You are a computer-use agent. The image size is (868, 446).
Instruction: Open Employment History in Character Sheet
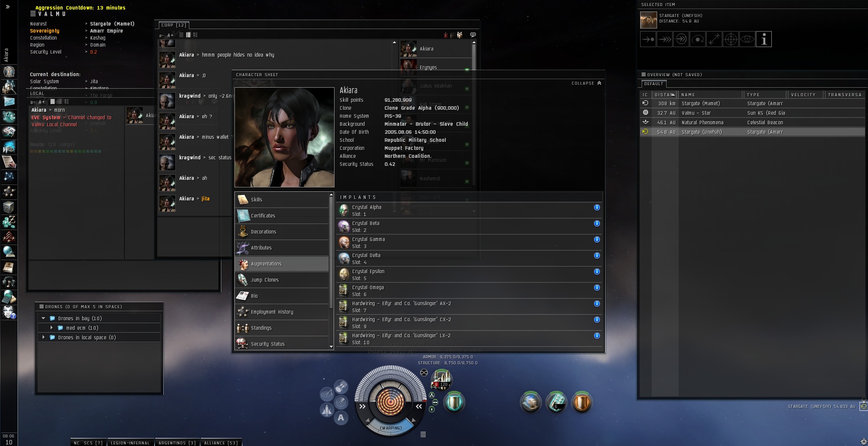click(282, 312)
